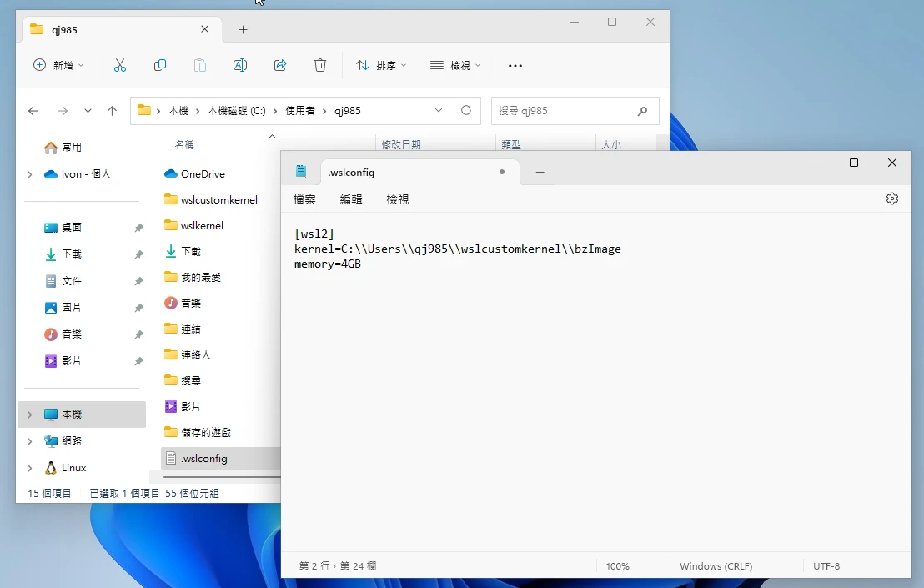Viewport: 924px width, 588px height.
Task: Add a new Notepad tab
Action: tap(540, 173)
